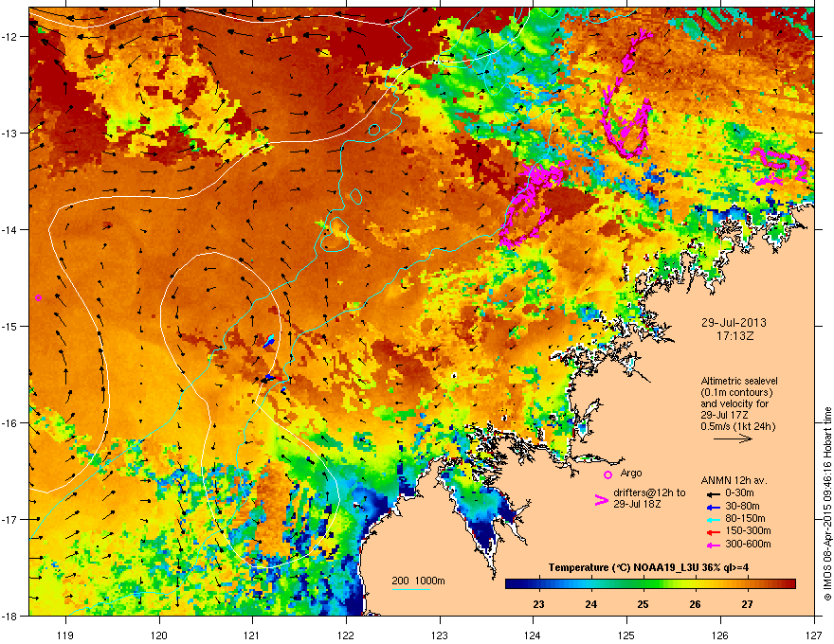Click the temperature color bar
This screenshot has width=834, height=644.
650,584
